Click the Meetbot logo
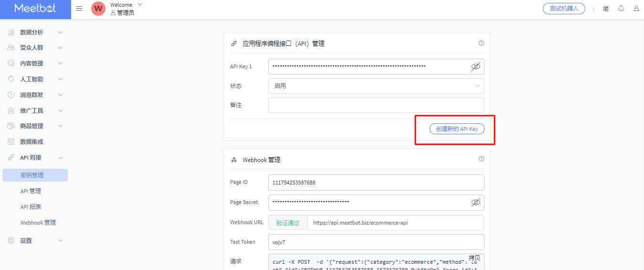The height and width of the screenshot is (270, 644). [35, 9]
